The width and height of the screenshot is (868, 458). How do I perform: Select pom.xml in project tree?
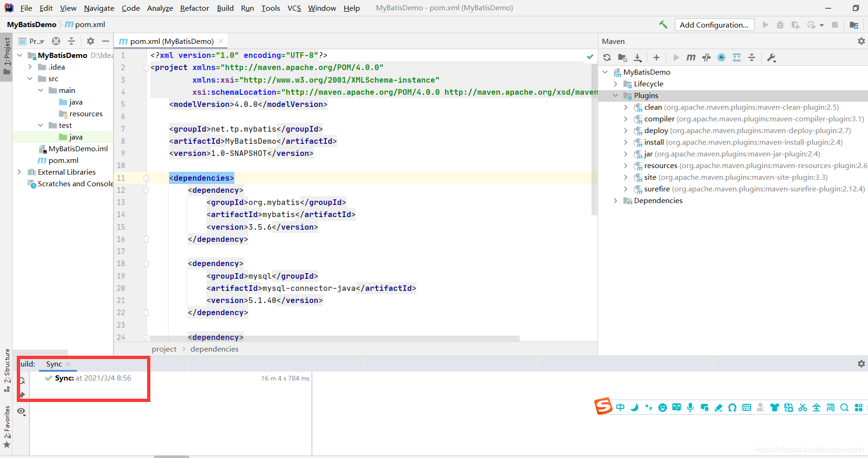coord(64,160)
